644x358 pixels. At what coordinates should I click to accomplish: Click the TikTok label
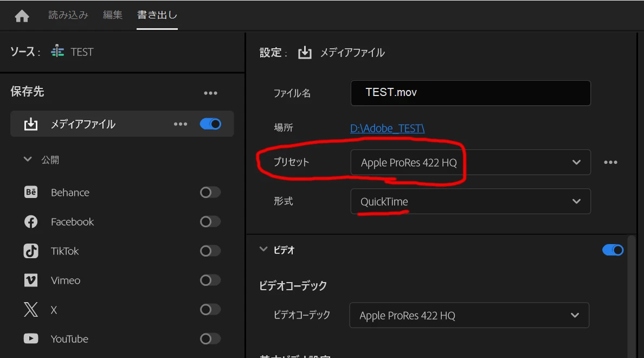pyautogui.click(x=65, y=251)
